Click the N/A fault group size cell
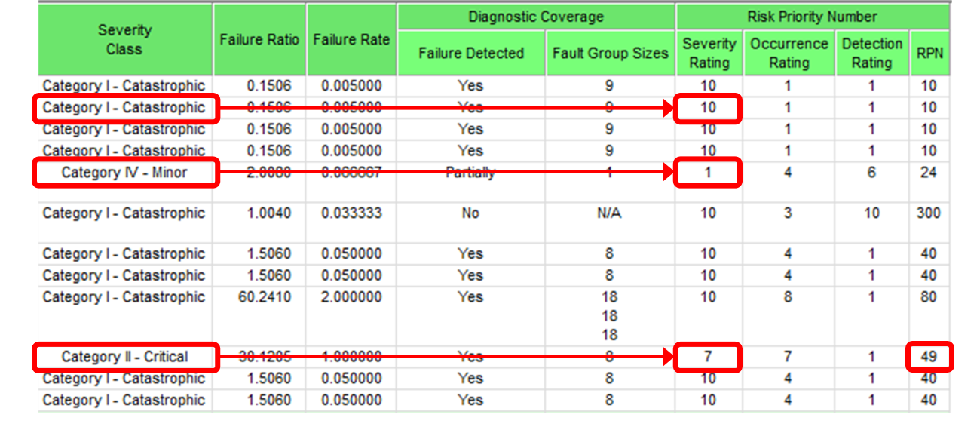 610,213
